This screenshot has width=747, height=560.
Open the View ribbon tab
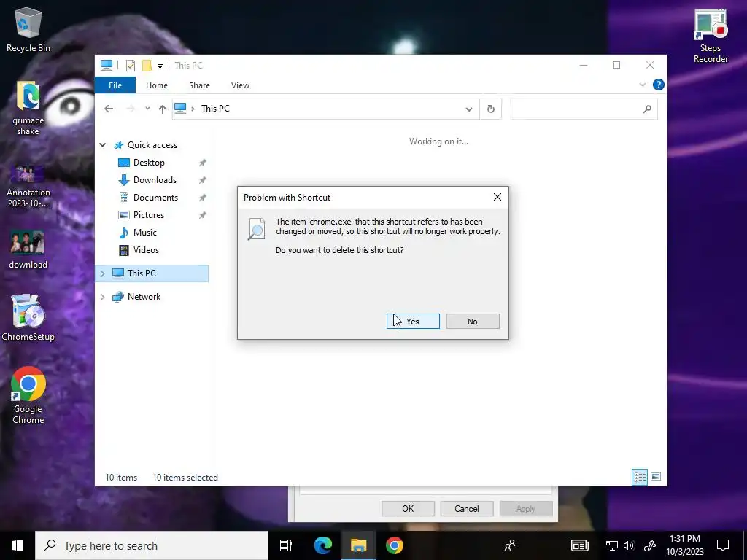coord(240,85)
